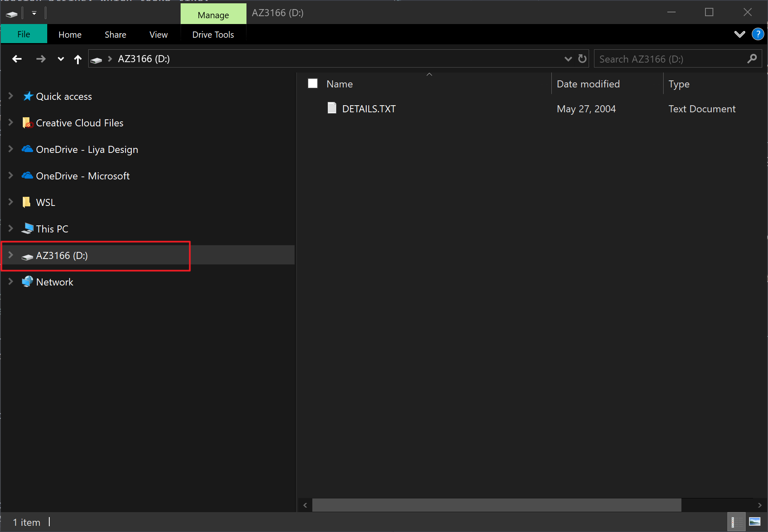Open the address bar history dropdown
Screen dimensions: 768x532
[568, 59]
